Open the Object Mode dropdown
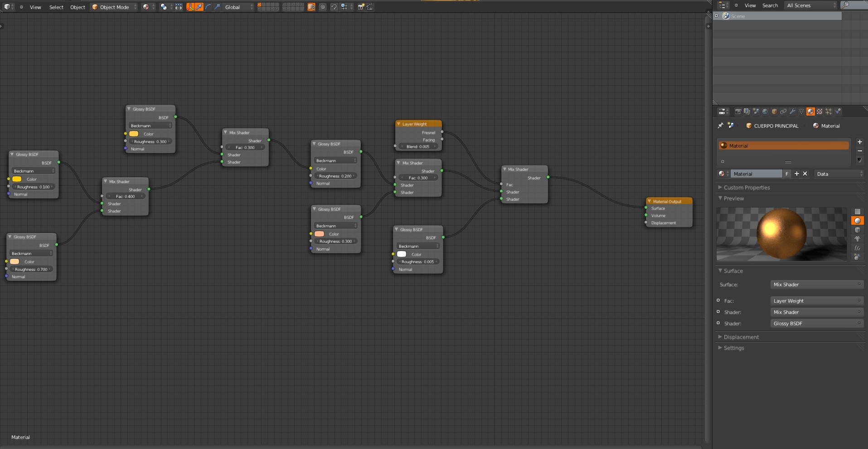 [114, 7]
